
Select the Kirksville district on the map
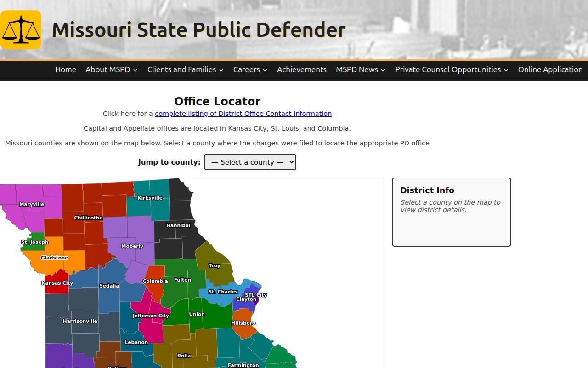(x=150, y=198)
